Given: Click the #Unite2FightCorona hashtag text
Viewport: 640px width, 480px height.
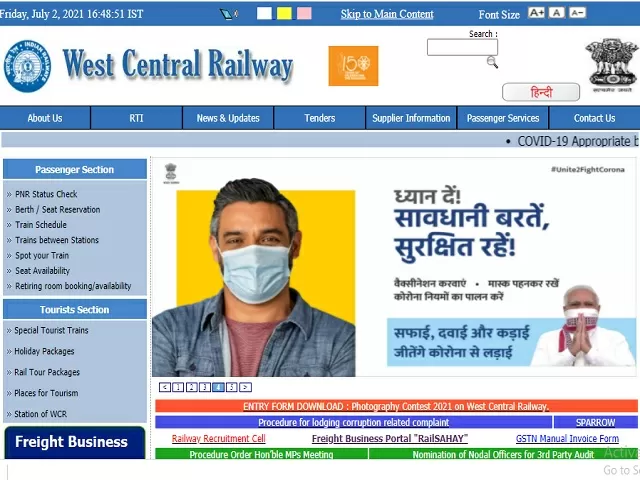Looking at the screenshot, I should tap(588, 169).
